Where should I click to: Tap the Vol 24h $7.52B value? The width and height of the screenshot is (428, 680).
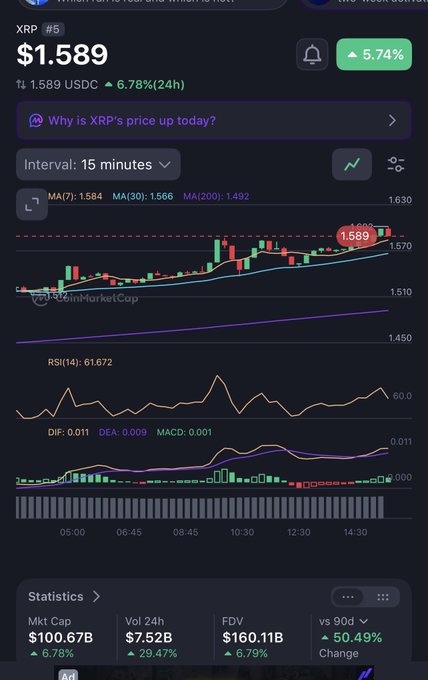[x=149, y=638]
